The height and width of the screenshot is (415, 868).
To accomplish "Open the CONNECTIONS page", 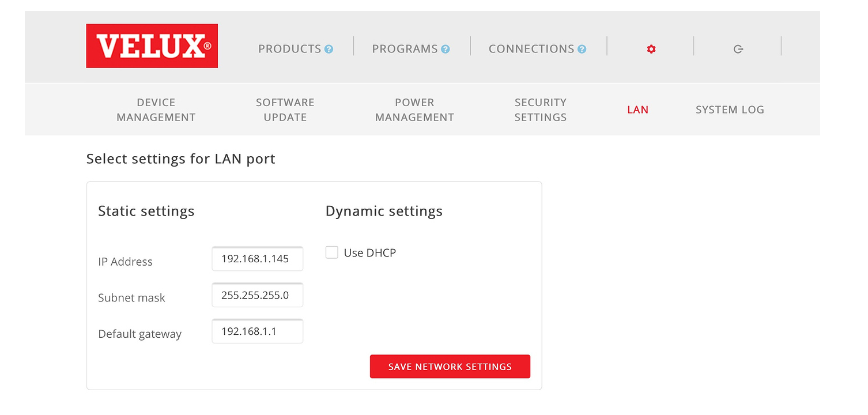I will coord(531,50).
